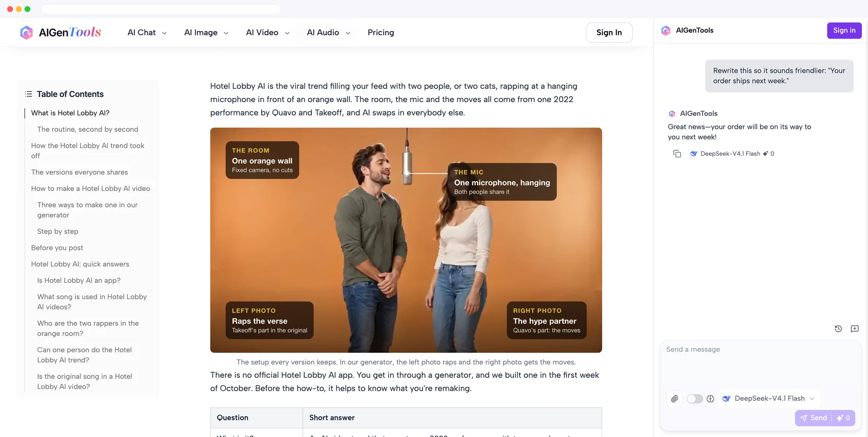Jump to 'Before you post'
This screenshot has height=437, width=868.
[57, 248]
